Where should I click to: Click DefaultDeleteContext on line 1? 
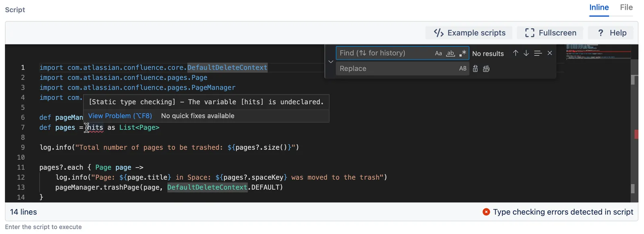pyautogui.click(x=227, y=68)
